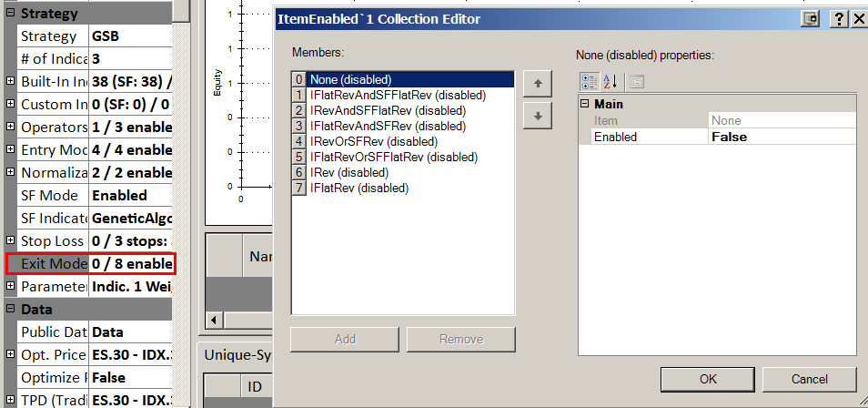Click left arrow of horizontal scrollbar
Screen dimensions: 868x408
click(215, 320)
